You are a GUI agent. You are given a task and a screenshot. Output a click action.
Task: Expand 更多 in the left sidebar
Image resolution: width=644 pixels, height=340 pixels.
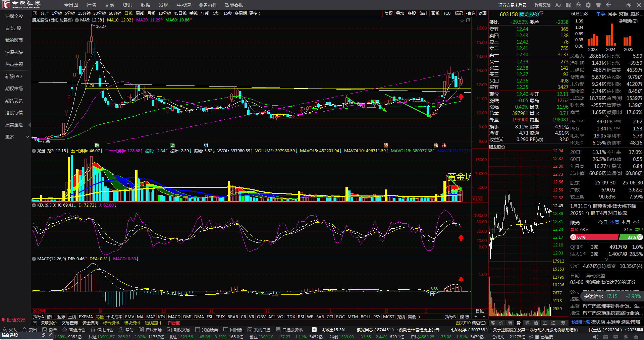point(17,137)
